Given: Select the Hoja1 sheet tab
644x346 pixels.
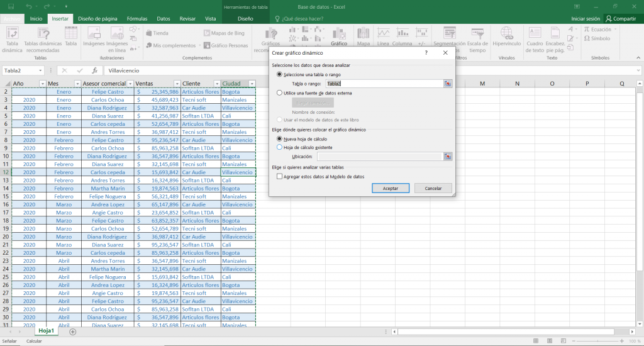Looking at the screenshot, I should (46, 331).
